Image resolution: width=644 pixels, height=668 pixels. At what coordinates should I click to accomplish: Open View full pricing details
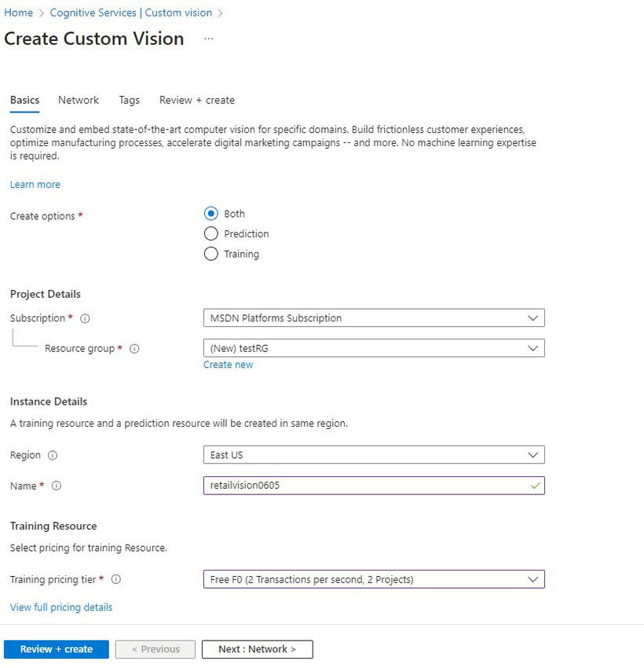tap(61, 607)
